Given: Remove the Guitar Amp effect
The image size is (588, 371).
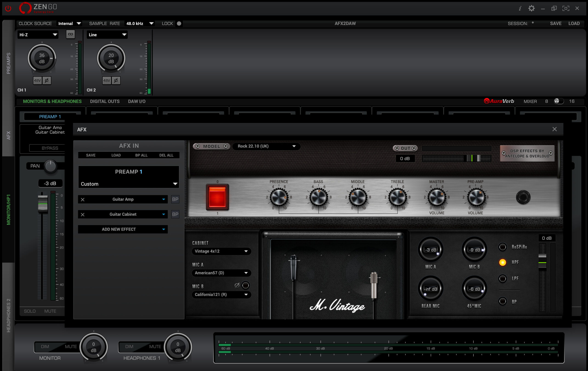Looking at the screenshot, I should (82, 200).
